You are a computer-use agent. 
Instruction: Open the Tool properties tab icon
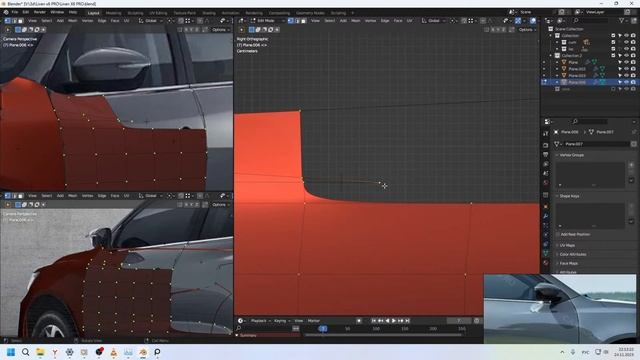(546, 134)
